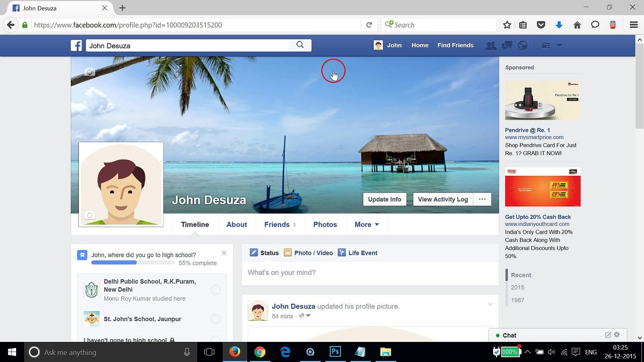
Task: Open the 54 mins post timestamp
Action: 282,316
